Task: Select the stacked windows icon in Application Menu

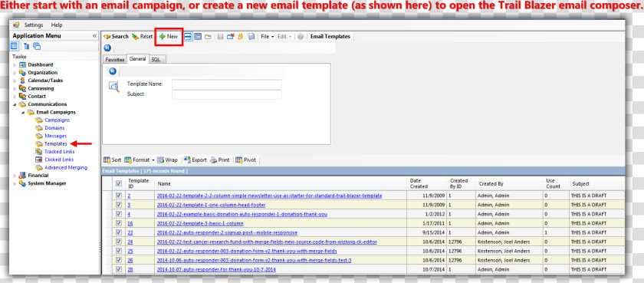Action: [x=37, y=46]
